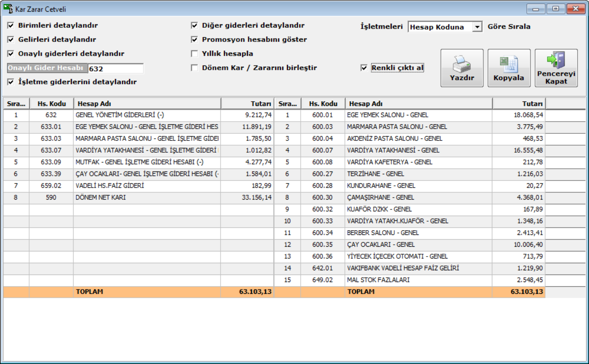Enable the Yıllık hesapla checkbox
Viewport: 589px width, 364px height.
click(194, 54)
